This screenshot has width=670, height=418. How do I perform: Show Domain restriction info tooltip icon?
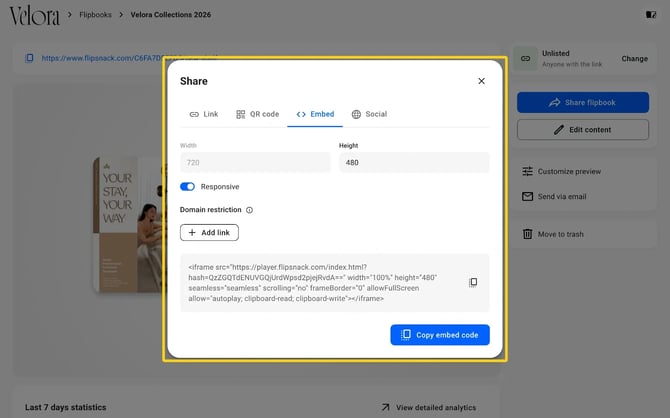[250, 210]
